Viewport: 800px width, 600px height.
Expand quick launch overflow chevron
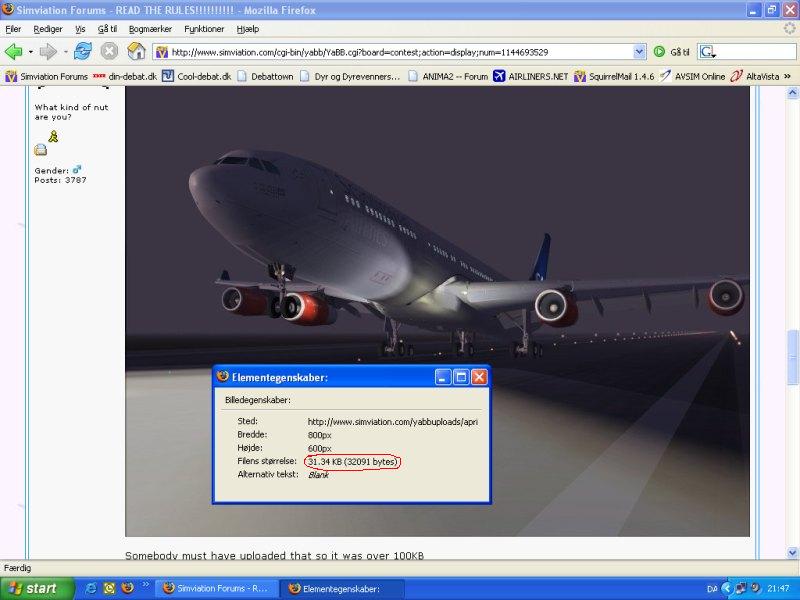pos(144,585)
